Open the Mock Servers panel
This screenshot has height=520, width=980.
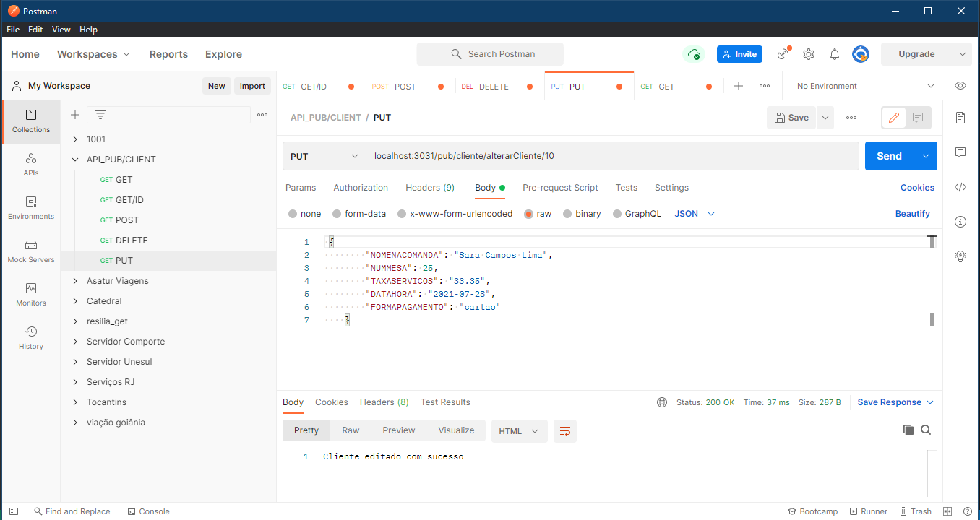[x=30, y=252]
